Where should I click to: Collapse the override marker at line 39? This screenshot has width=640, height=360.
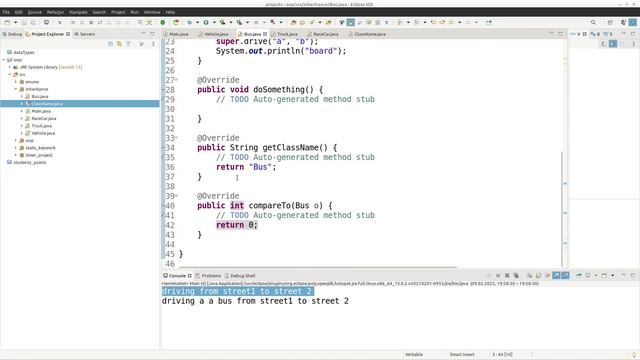[x=176, y=196]
